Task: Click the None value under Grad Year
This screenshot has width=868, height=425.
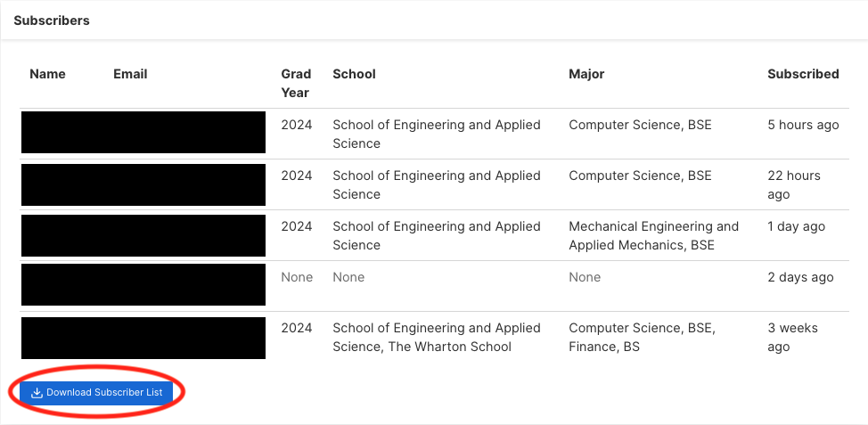Action: pyautogui.click(x=297, y=277)
